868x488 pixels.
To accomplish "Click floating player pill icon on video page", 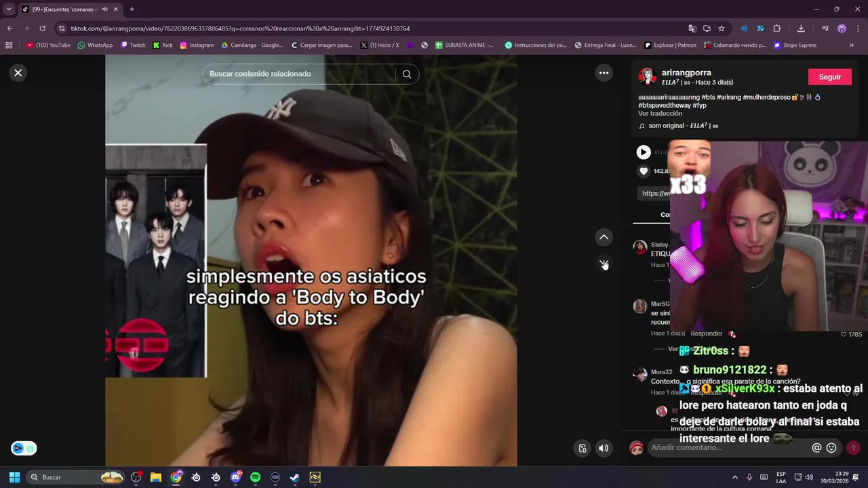I will [x=24, y=448].
